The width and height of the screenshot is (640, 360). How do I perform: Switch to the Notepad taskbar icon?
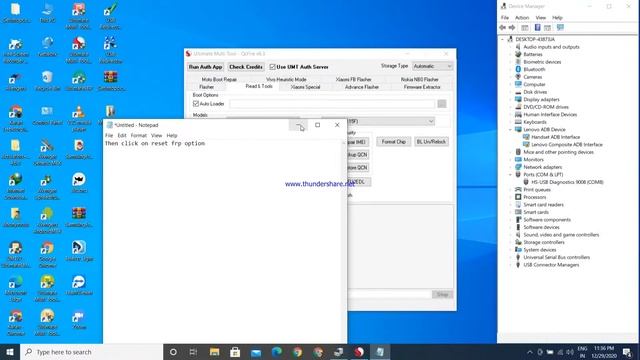pyautogui.click(x=380, y=352)
